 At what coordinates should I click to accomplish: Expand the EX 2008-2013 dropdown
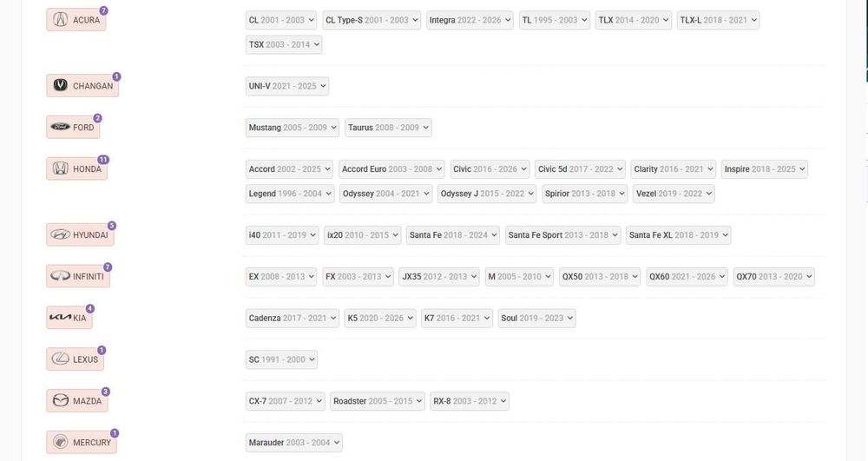click(x=281, y=277)
